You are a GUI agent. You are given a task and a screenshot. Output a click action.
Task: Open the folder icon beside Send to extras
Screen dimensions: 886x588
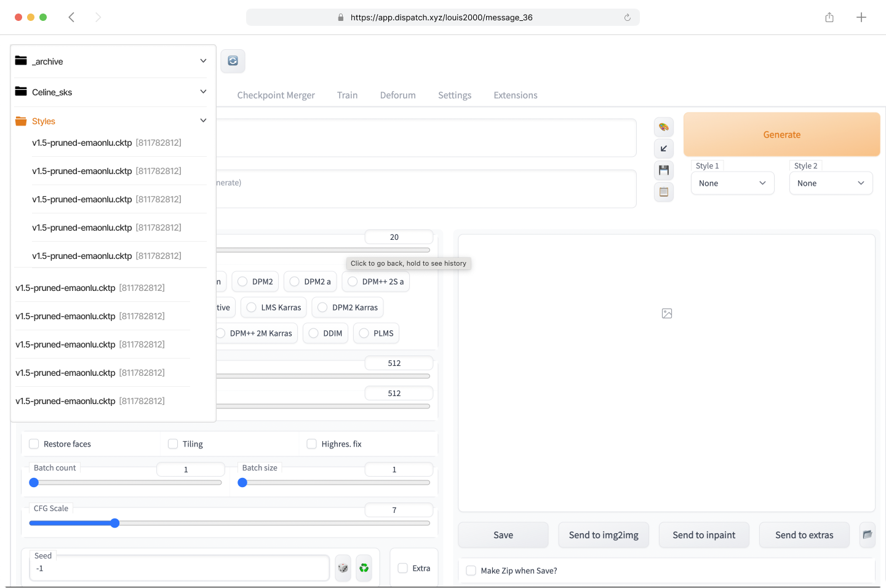[x=868, y=535]
